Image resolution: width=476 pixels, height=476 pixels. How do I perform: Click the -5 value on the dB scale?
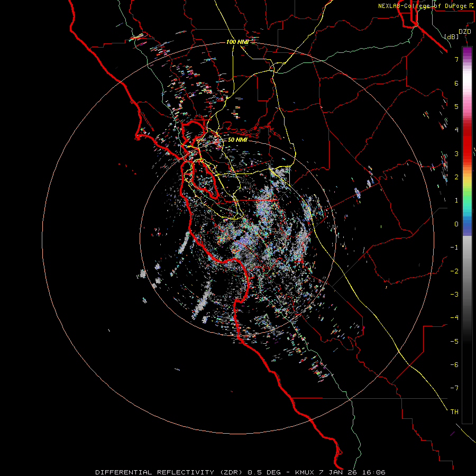click(454, 342)
